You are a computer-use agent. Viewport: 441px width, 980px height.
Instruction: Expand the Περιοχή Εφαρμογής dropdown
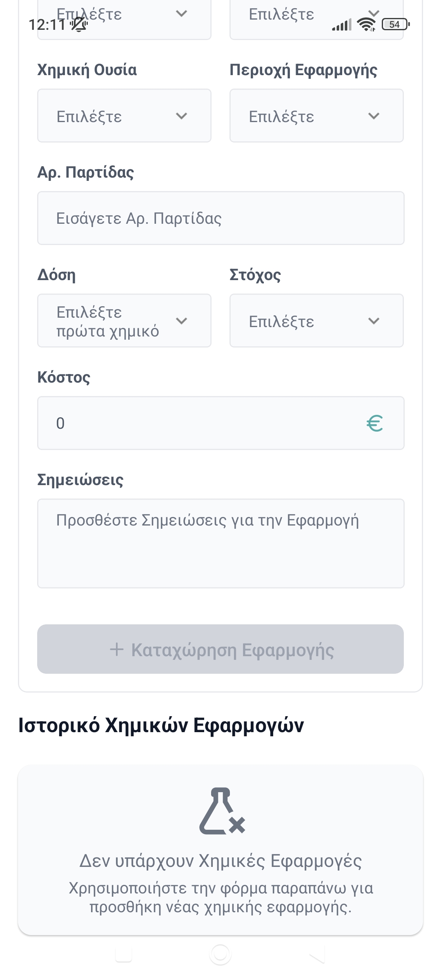click(x=316, y=116)
